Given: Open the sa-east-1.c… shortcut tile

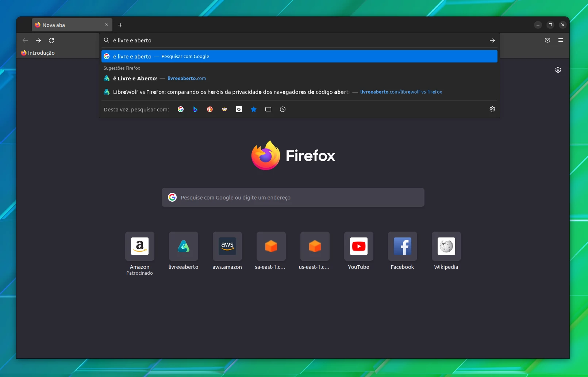Looking at the screenshot, I should pyautogui.click(x=271, y=251).
